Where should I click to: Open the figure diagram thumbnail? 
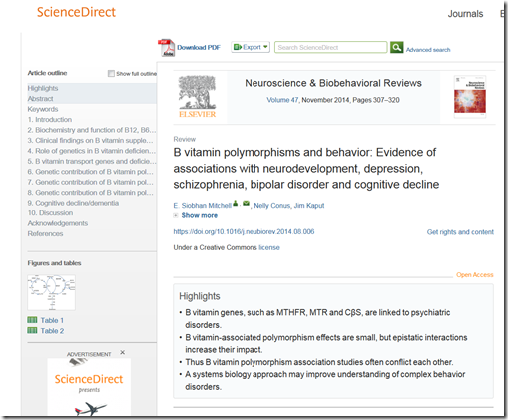(x=51, y=292)
